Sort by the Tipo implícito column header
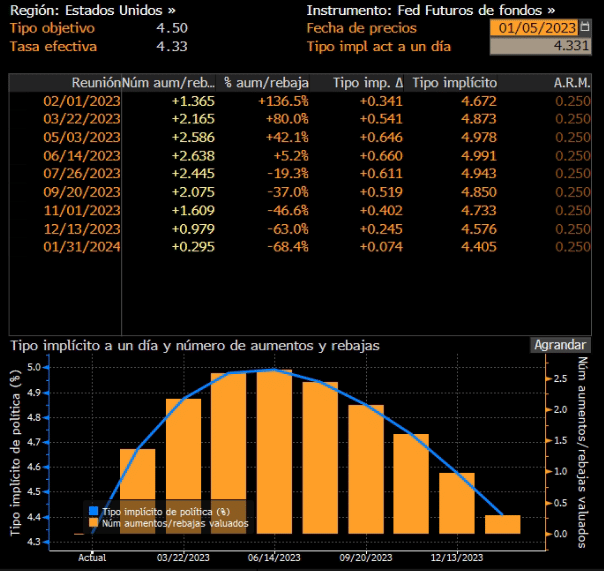 tap(451, 83)
